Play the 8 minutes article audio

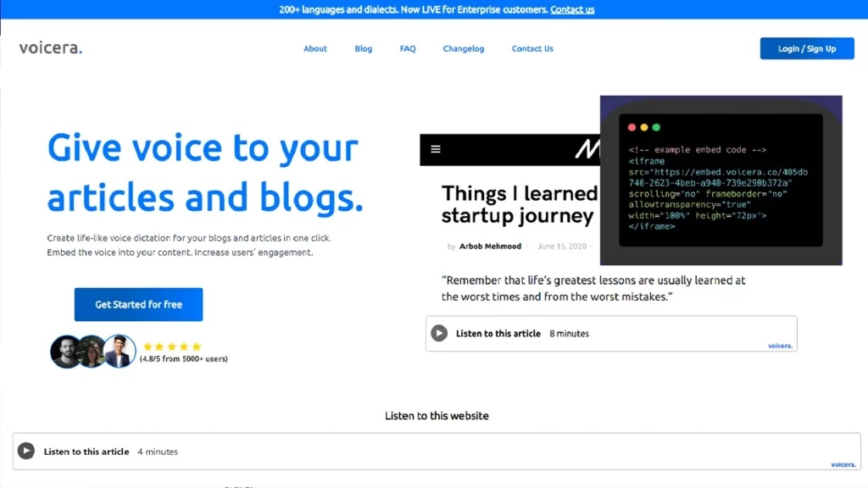click(x=439, y=333)
